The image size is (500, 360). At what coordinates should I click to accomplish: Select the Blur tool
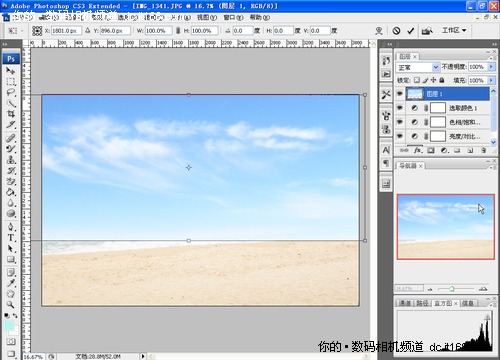(x=10, y=203)
